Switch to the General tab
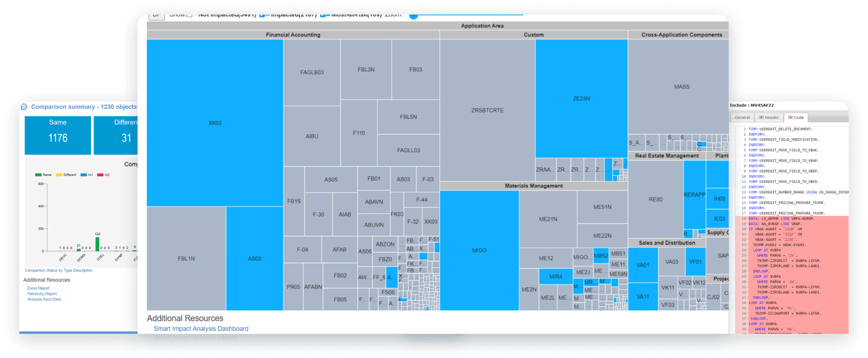This screenshot has width=868, height=358. click(x=742, y=118)
